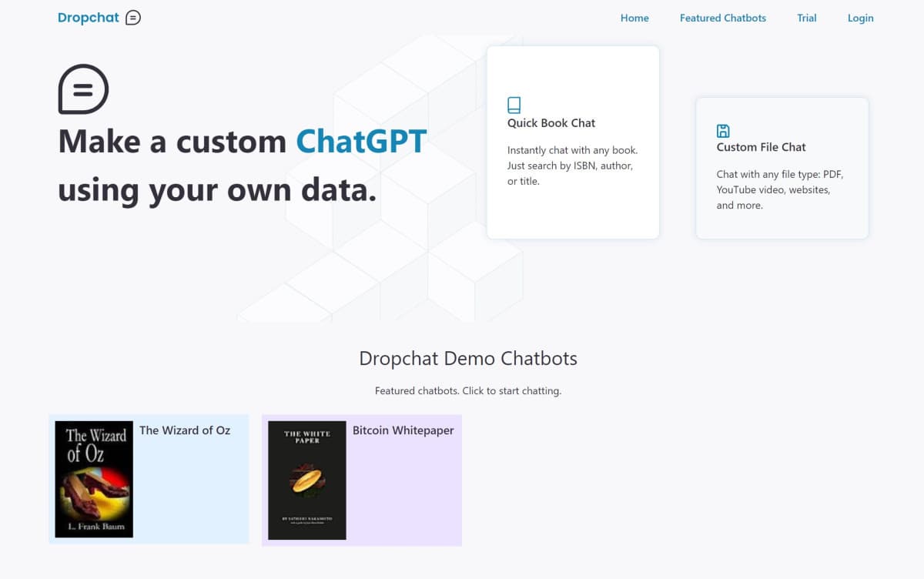Select The Wizard of Oz chatbot title
This screenshot has height=579, width=924.
point(185,430)
